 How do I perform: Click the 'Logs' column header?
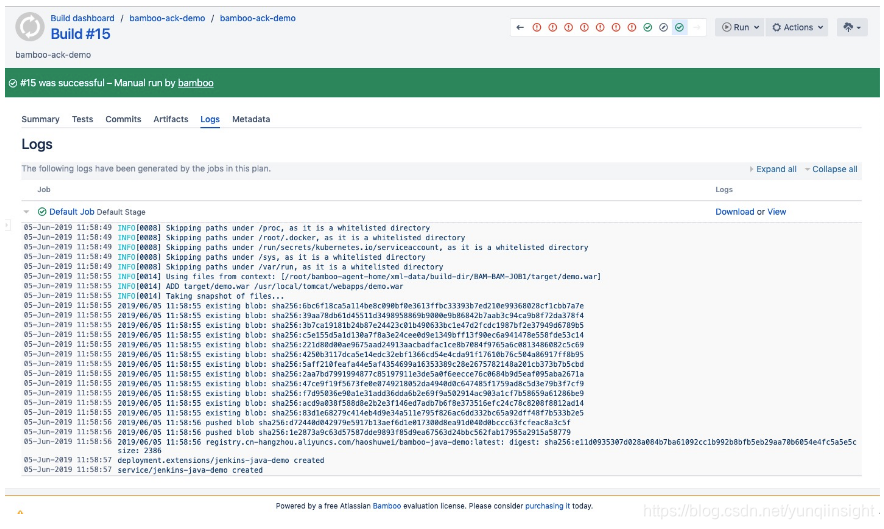coord(724,189)
